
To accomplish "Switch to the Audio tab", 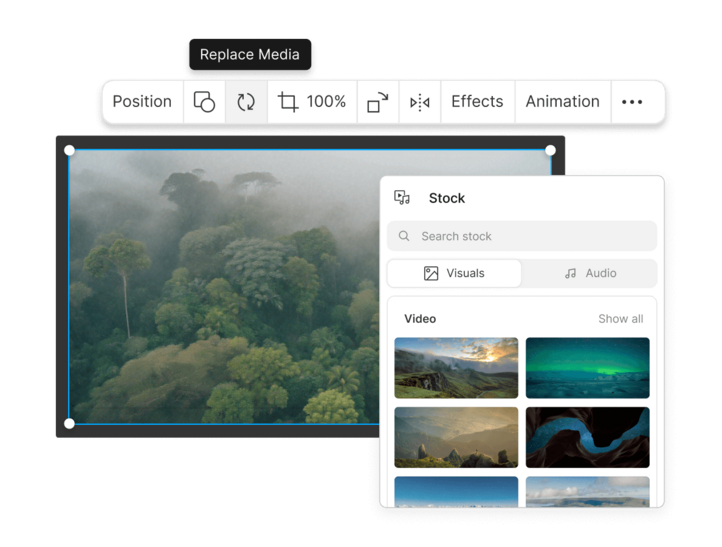I will tap(590, 273).
